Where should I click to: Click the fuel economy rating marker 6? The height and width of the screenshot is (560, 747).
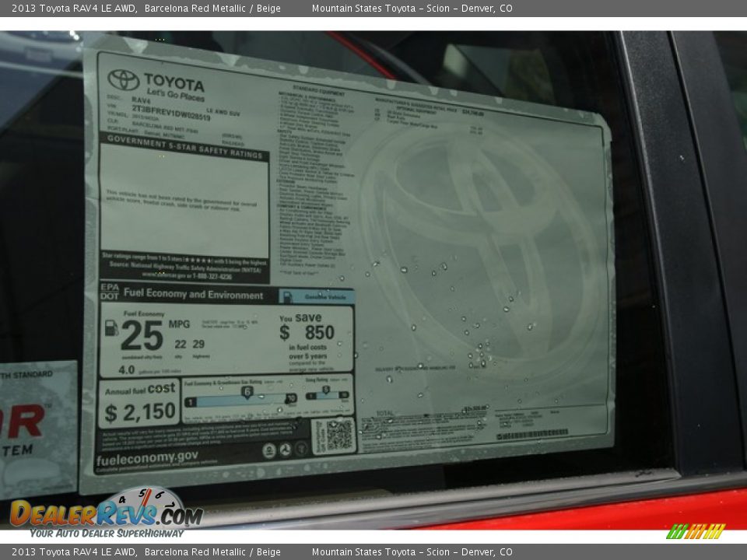point(247,391)
